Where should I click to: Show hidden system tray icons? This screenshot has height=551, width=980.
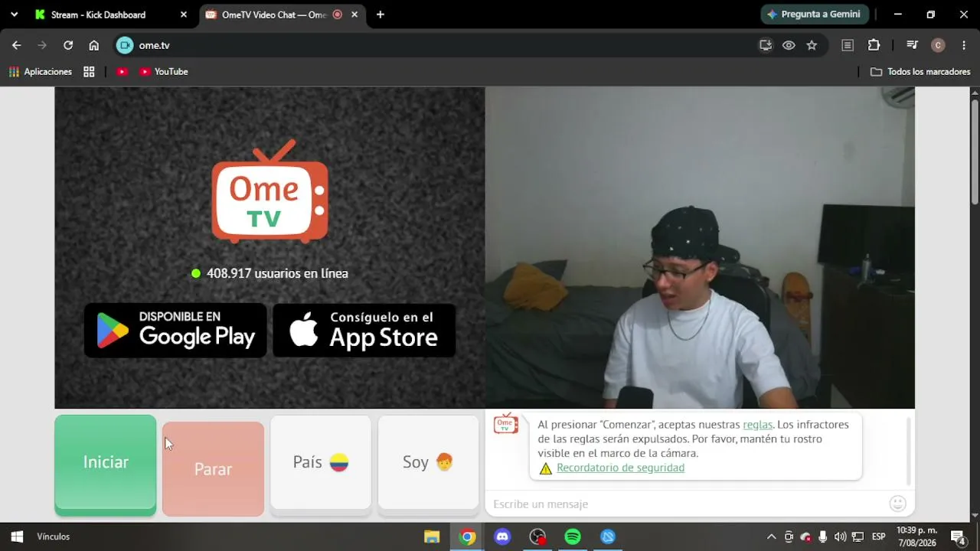point(771,536)
